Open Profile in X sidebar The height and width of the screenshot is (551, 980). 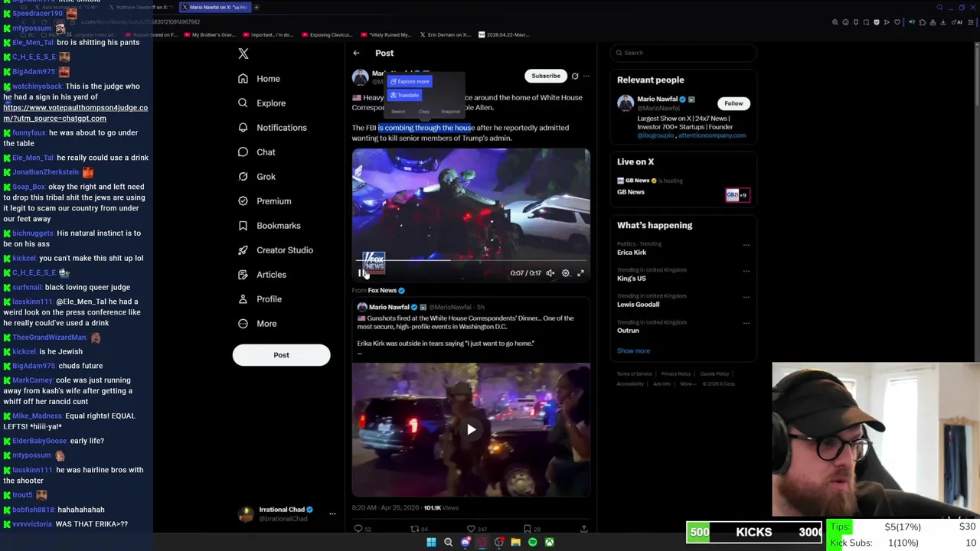point(260,299)
